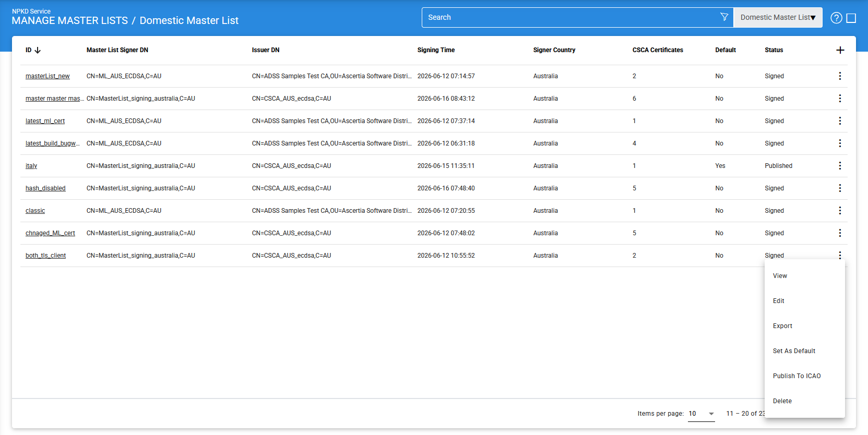Viewport: 868px width, 435px height.
Task: Select Export in the context menu
Action: pos(805,326)
